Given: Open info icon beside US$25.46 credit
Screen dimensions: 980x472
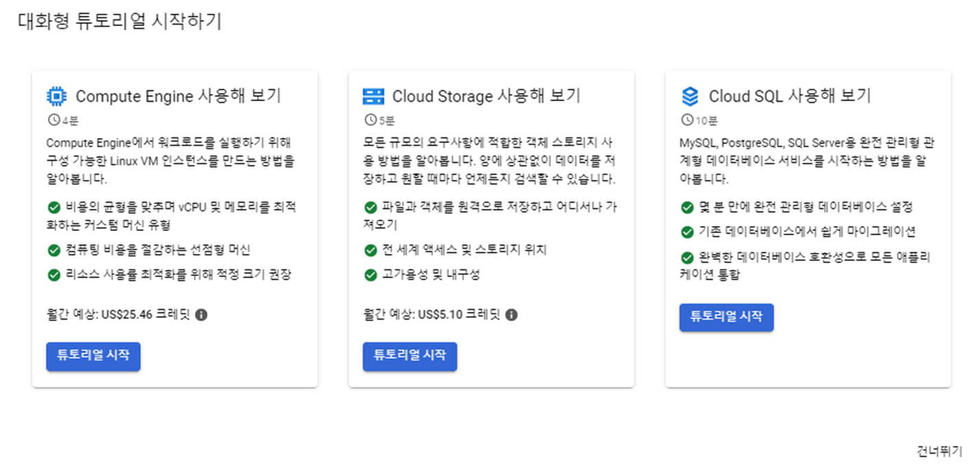Looking at the screenshot, I should [201, 315].
